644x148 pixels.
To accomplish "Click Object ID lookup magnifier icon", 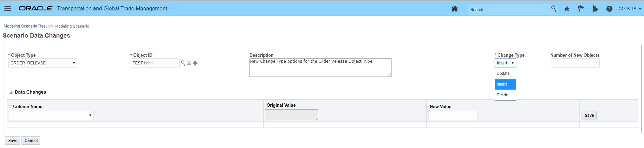I will pos(183,63).
